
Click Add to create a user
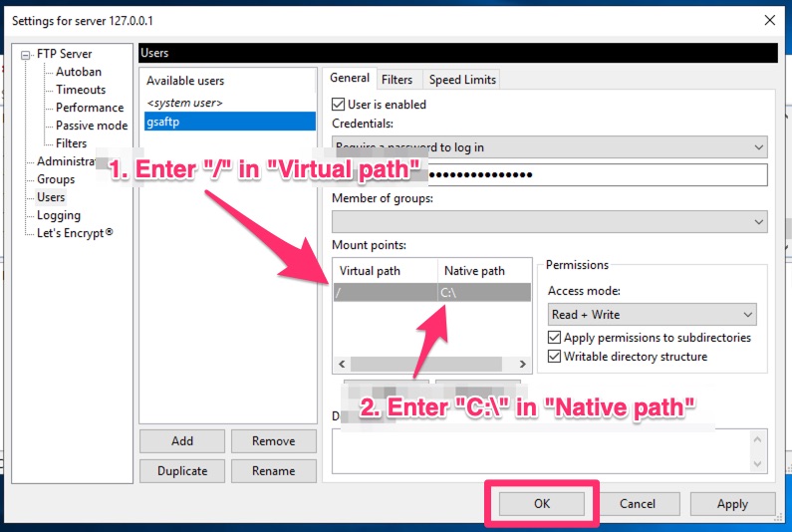[x=182, y=441]
